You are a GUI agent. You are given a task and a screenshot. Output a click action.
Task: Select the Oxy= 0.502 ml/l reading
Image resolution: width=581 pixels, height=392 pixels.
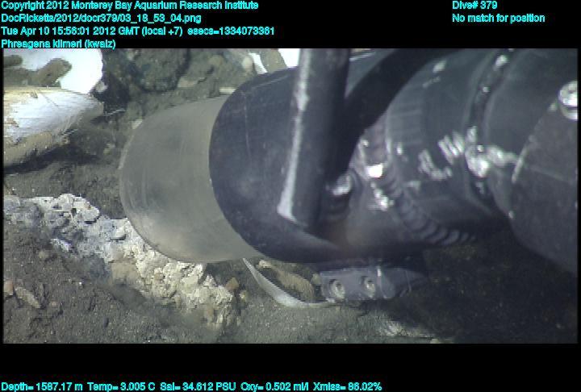click(274, 387)
